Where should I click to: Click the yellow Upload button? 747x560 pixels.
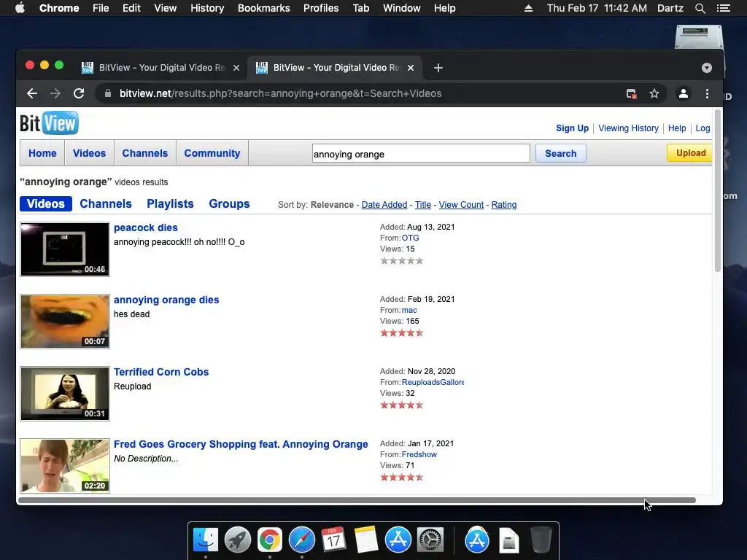(690, 153)
